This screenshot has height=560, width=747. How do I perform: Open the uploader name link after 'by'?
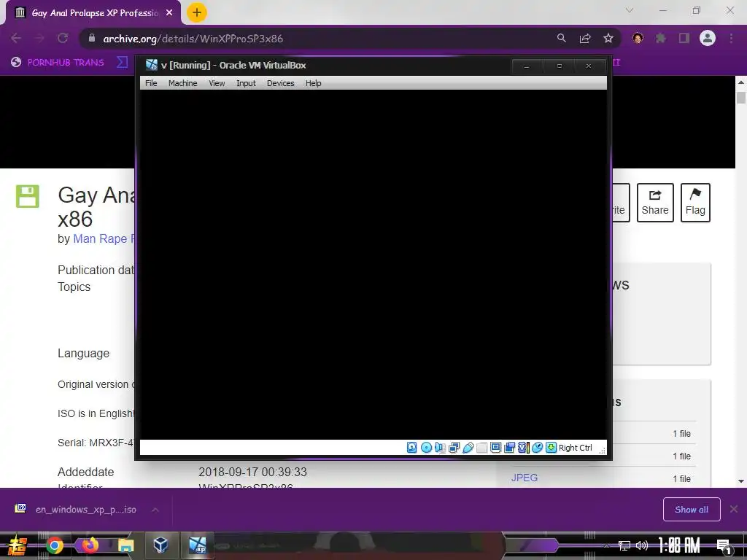pyautogui.click(x=104, y=238)
